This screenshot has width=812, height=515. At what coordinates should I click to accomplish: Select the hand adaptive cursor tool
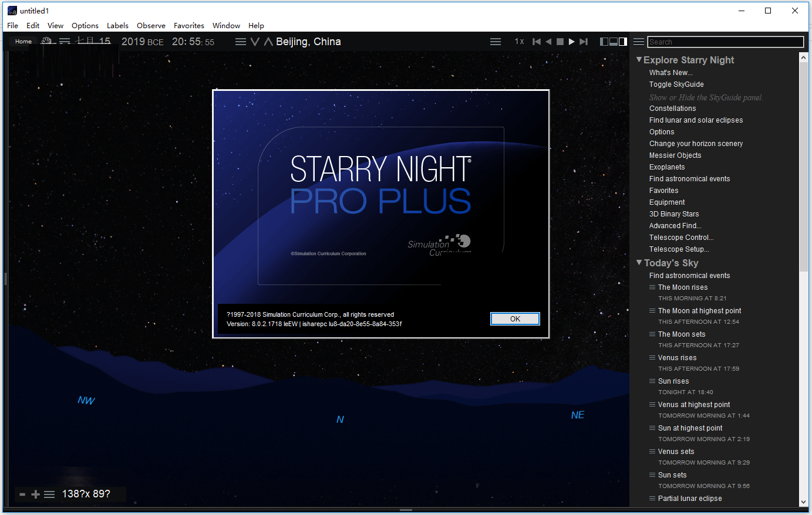click(x=46, y=41)
